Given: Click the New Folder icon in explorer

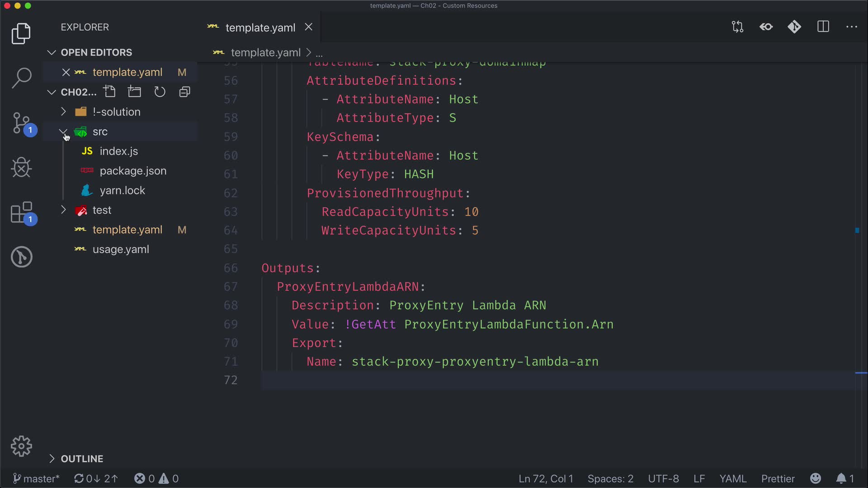Looking at the screenshot, I should click(134, 92).
